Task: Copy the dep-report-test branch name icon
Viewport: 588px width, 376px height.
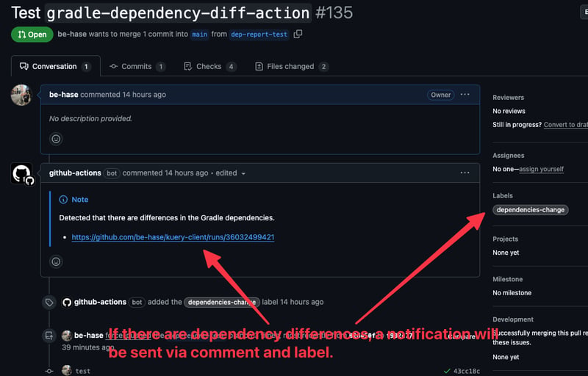Action: pos(298,34)
